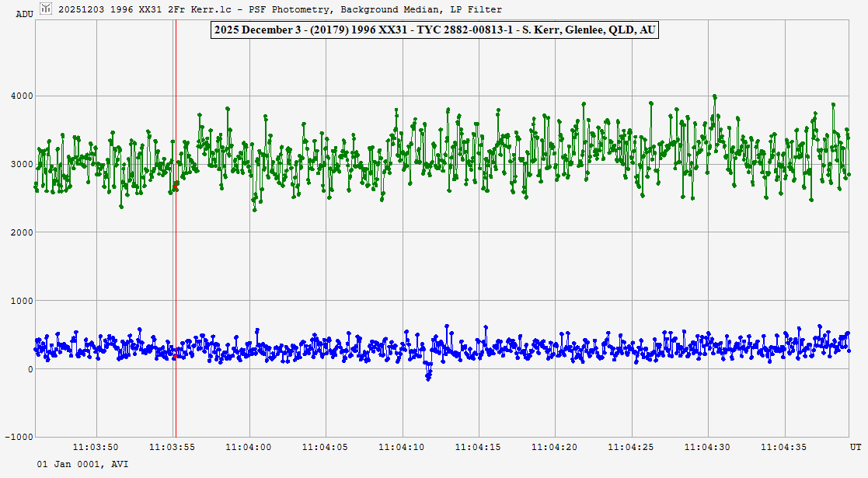Click the small icon before the file name

[x=46, y=9]
